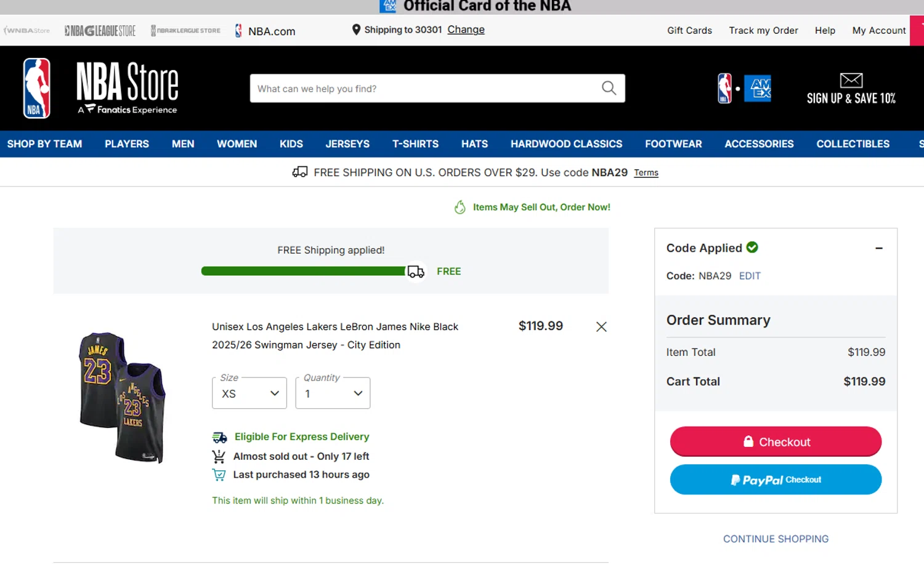
Task: Click the Express Delivery truck icon
Action: 220,437
